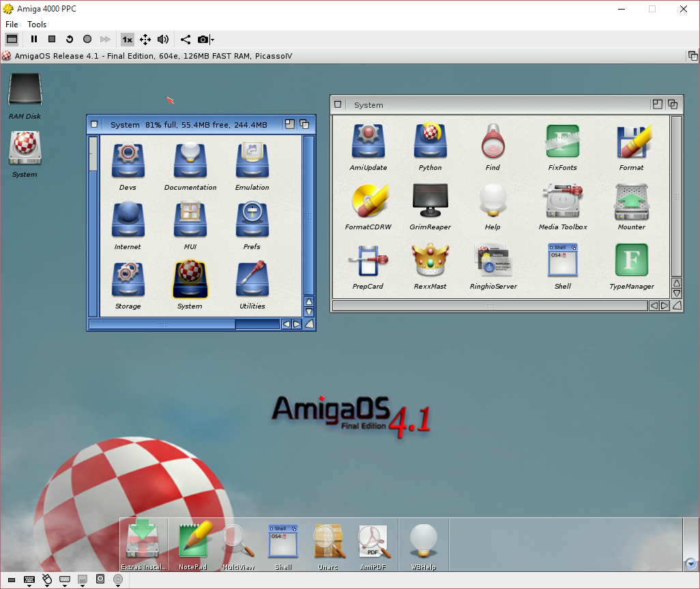Open the MUI drawer

(190, 219)
